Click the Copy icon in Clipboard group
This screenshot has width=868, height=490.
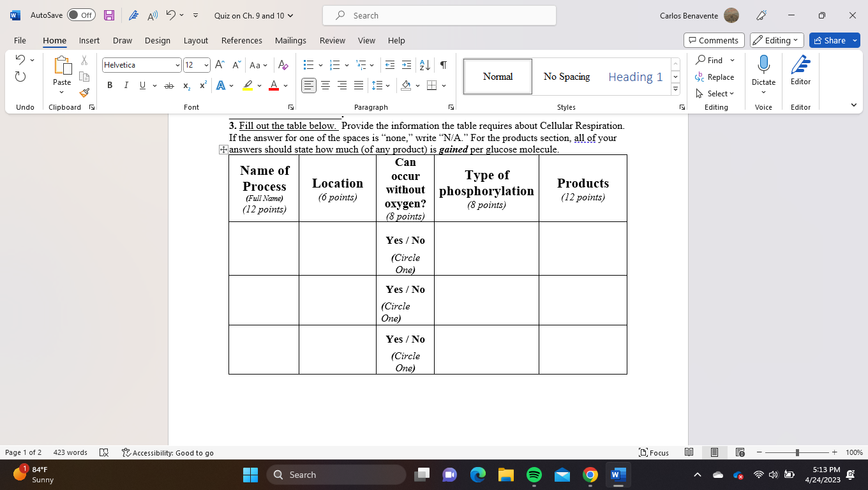tap(84, 77)
